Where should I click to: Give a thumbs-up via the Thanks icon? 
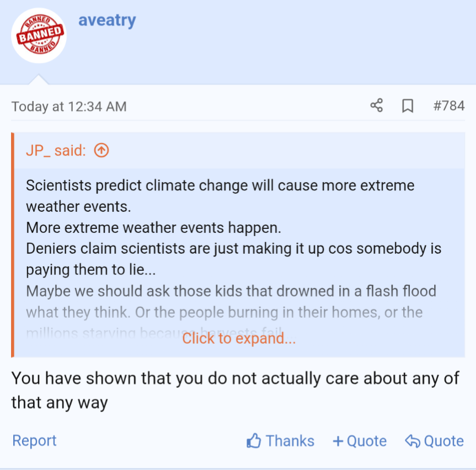(x=254, y=440)
